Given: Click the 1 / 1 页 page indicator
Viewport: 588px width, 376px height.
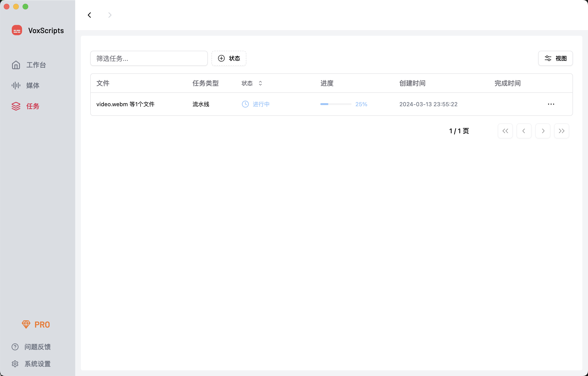Looking at the screenshot, I should (459, 131).
